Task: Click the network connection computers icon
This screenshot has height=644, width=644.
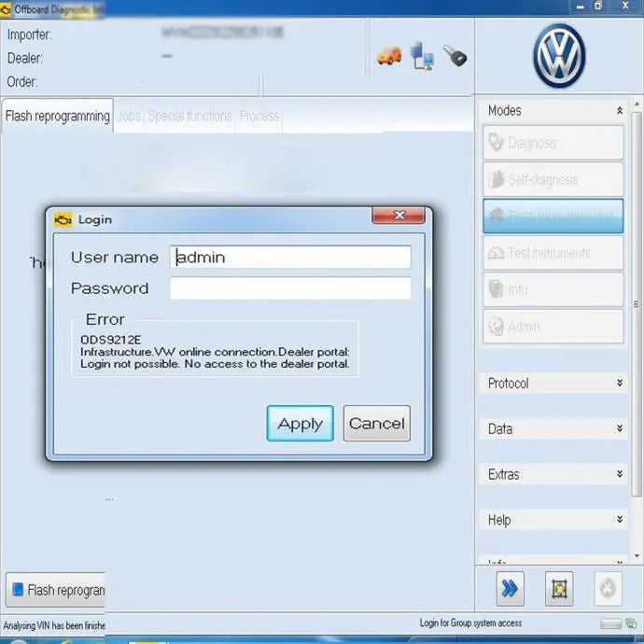Action: click(422, 56)
